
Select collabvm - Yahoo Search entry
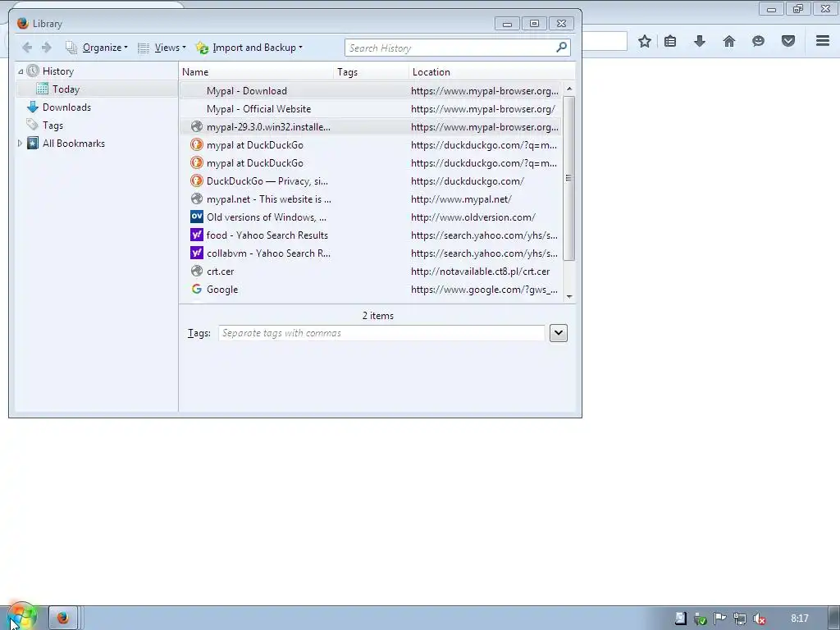(370, 253)
